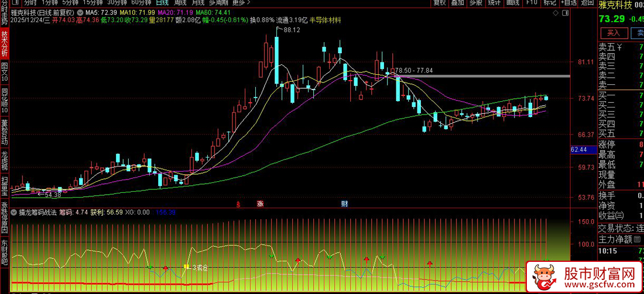644x294 pixels.
Task: Open the F10 company info
Action: coord(532,2)
